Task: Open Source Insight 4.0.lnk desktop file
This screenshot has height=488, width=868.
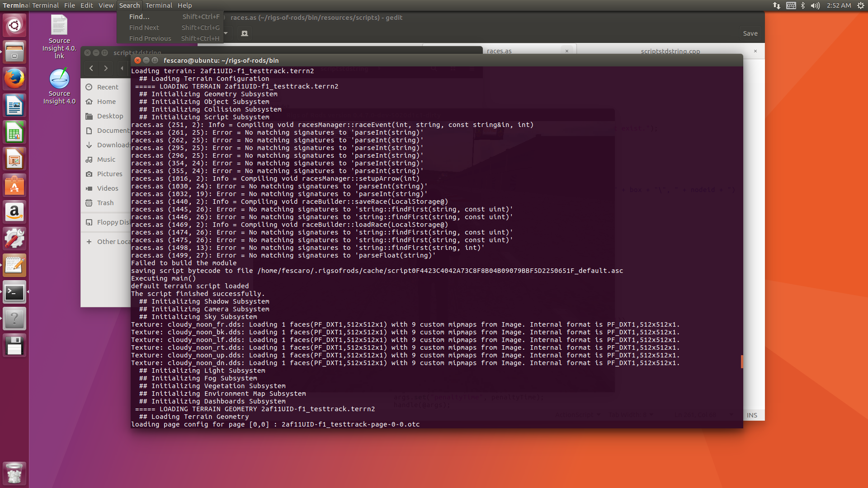Action: click(59, 37)
